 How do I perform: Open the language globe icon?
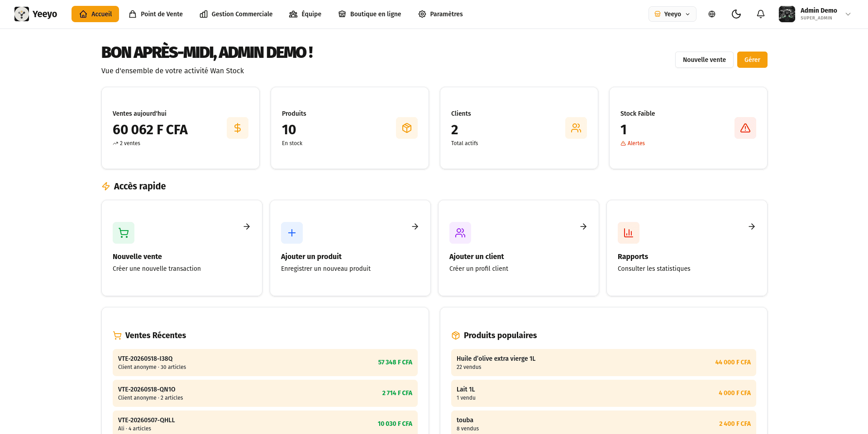(712, 14)
